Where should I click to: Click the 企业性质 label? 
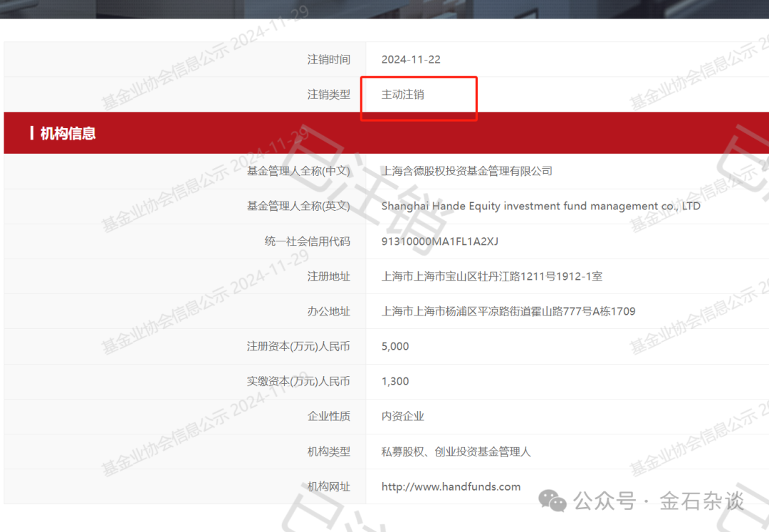point(328,416)
